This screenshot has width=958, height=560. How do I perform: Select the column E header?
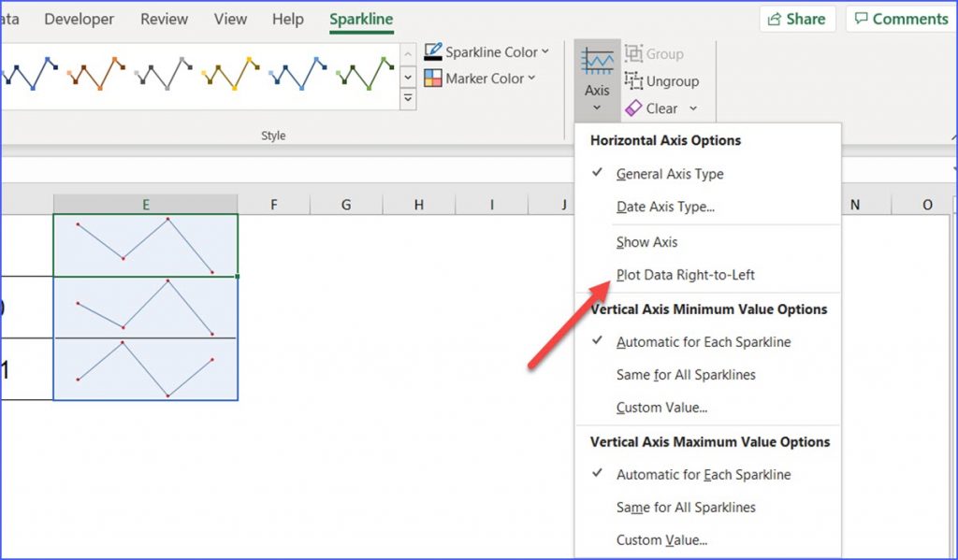click(146, 204)
